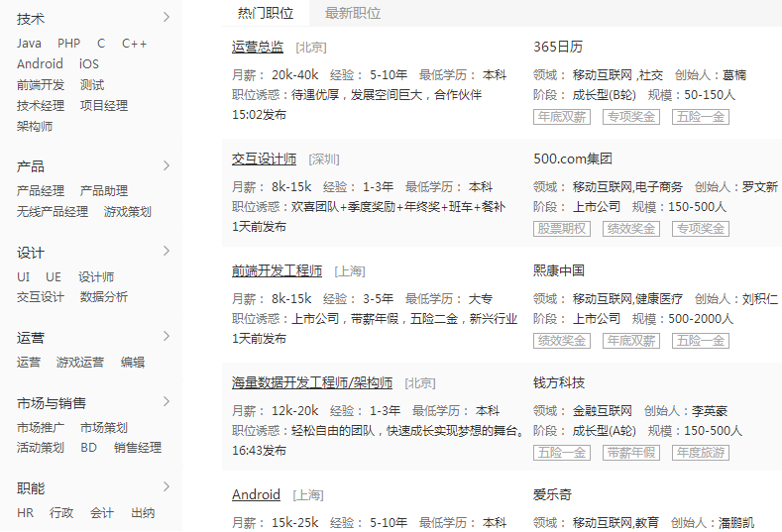782x532 pixels.
Task: Choose 架构师 in the sidebar
Action: [35, 126]
